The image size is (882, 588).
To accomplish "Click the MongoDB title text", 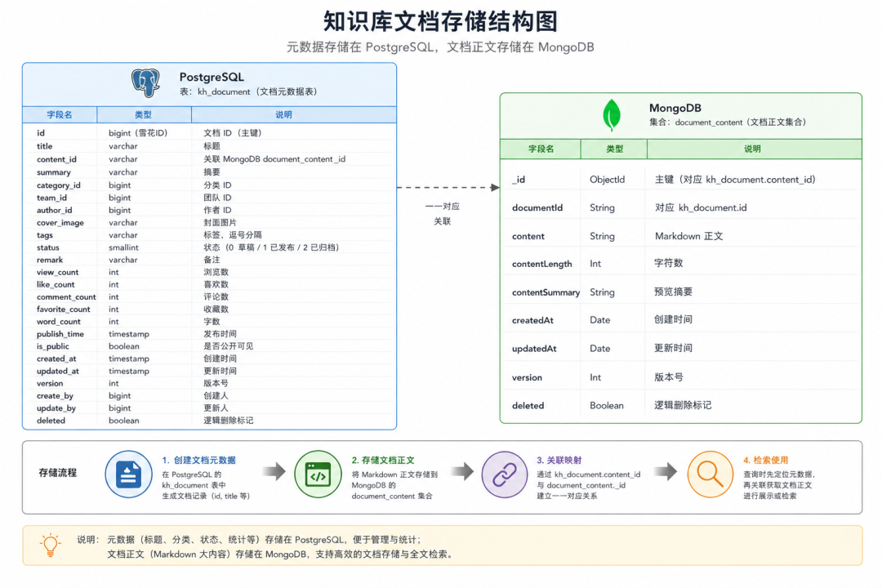I will (x=675, y=108).
